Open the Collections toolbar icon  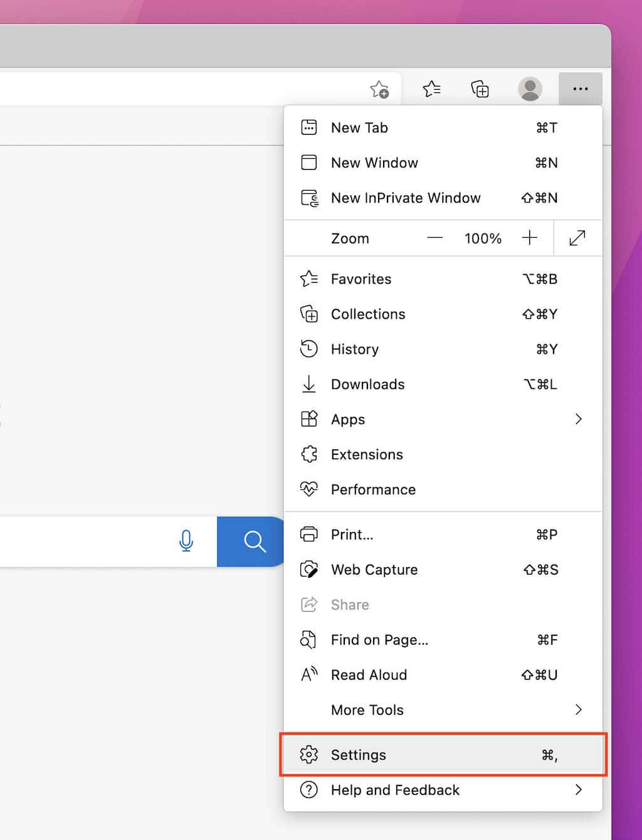pos(480,89)
